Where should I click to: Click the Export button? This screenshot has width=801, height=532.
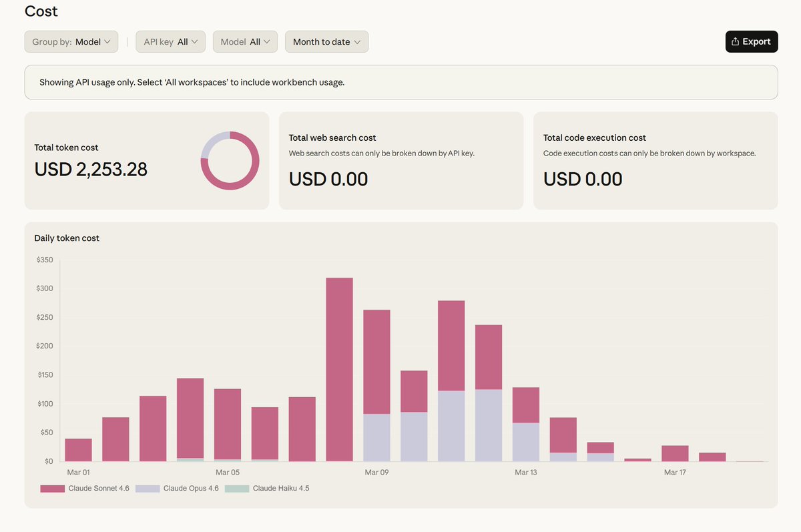point(752,41)
